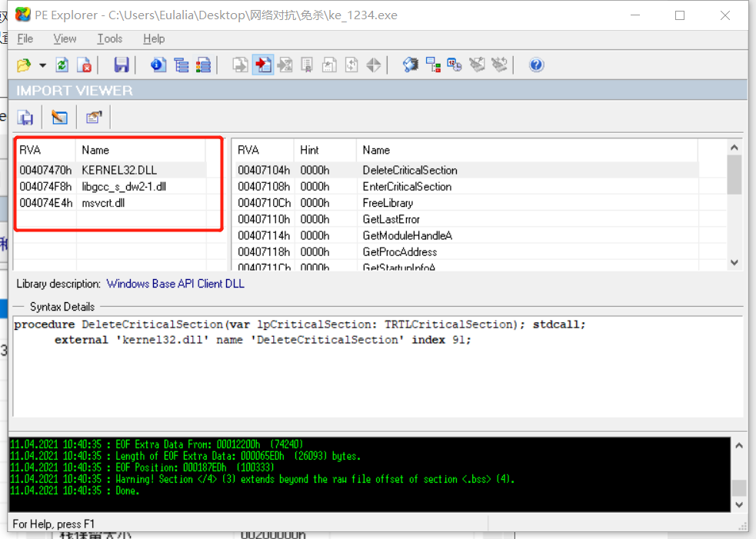
Task: Click the functions list Hint column header
Action: (325, 150)
